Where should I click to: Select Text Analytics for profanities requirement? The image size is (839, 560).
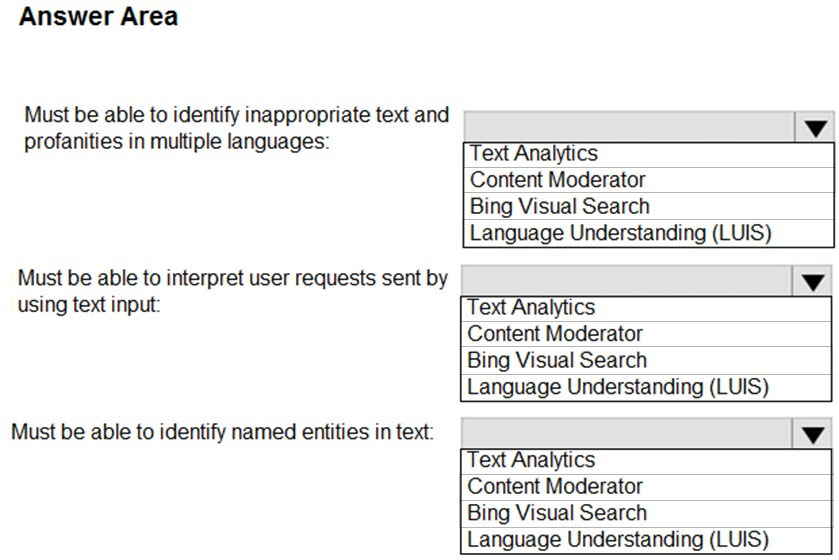pyautogui.click(x=648, y=155)
